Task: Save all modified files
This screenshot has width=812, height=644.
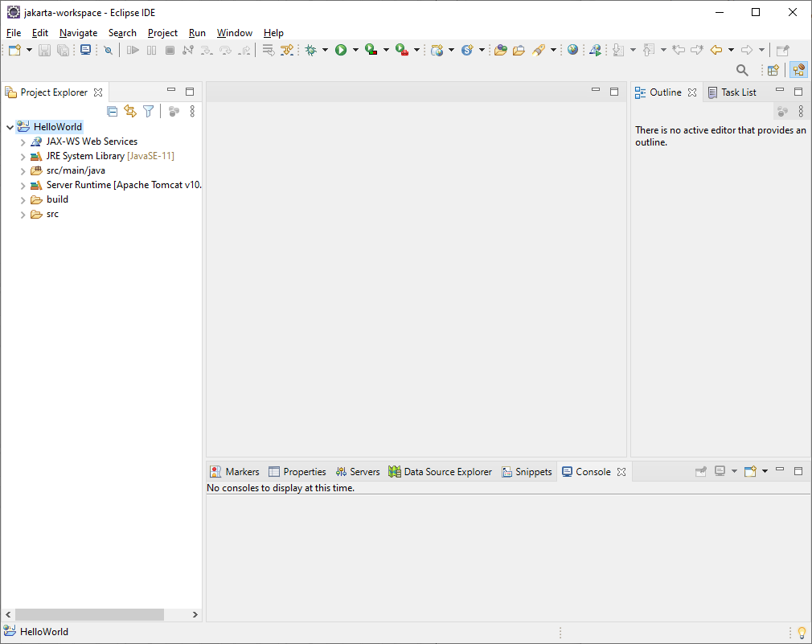Action: (x=64, y=50)
